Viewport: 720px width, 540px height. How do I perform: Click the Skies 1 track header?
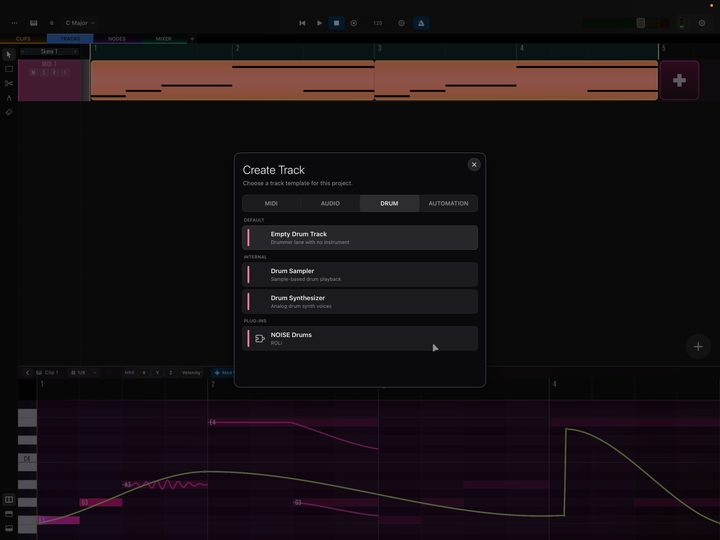point(50,51)
